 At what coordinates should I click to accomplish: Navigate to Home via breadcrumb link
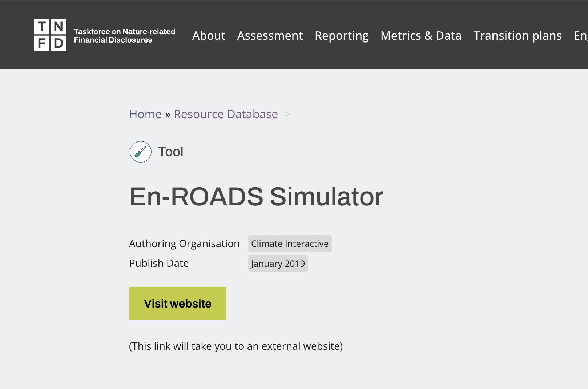point(145,114)
